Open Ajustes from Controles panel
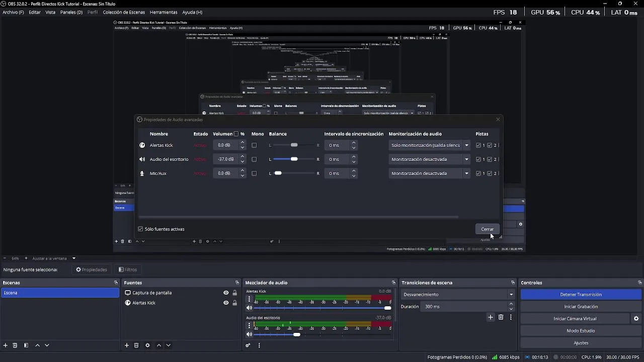Viewport: 644px width, 362px height. coord(581,343)
